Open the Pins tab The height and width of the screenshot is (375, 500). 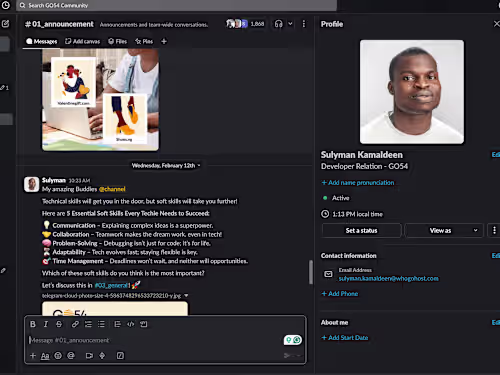point(144,41)
